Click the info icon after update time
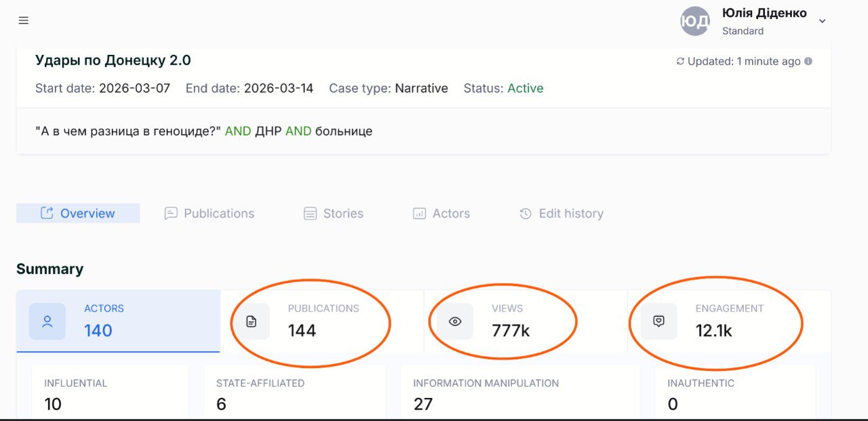The image size is (868, 421). click(x=808, y=62)
